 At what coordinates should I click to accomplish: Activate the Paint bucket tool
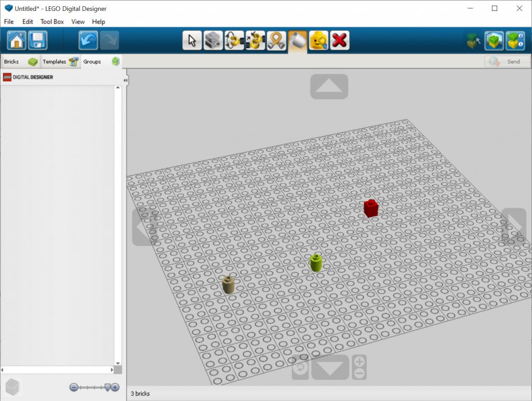[298, 41]
